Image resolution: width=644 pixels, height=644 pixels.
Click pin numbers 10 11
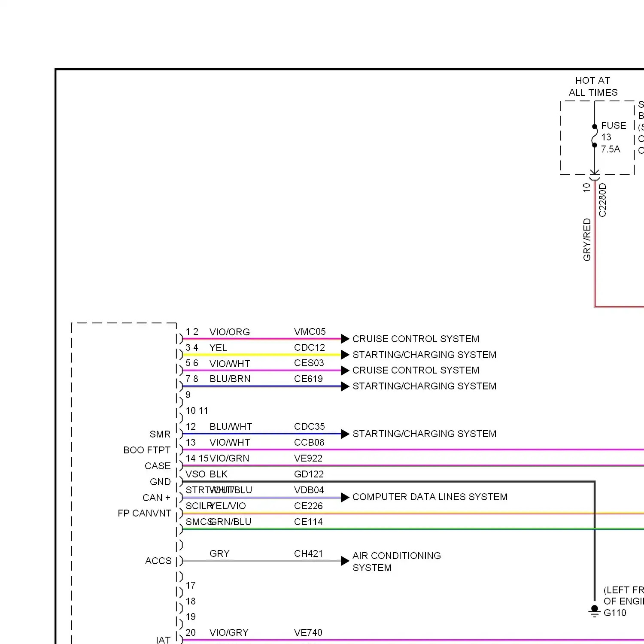point(197,410)
